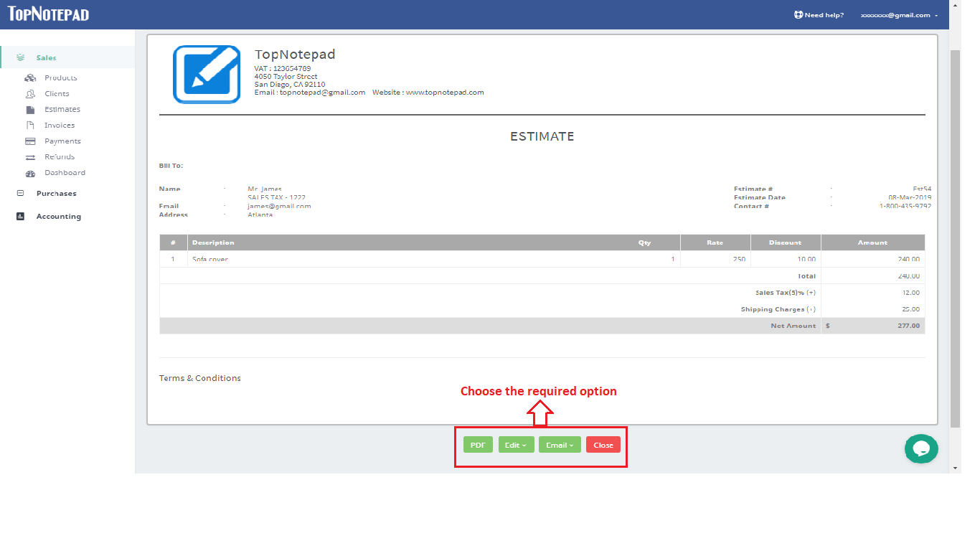Click the address line San Diego, CA 92110
The image size is (980, 551).
(x=290, y=85)
